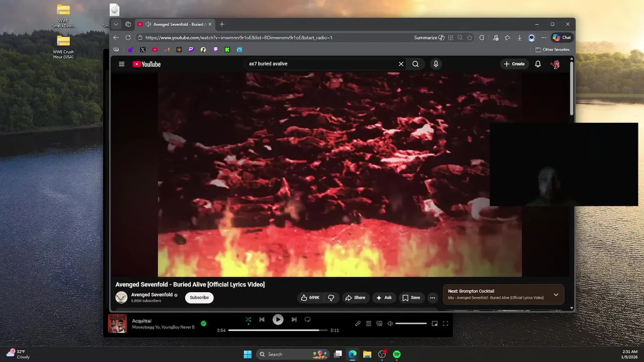644x362 pixels.
Task: Click the Subscribe button
Action: tap(199, 298)
